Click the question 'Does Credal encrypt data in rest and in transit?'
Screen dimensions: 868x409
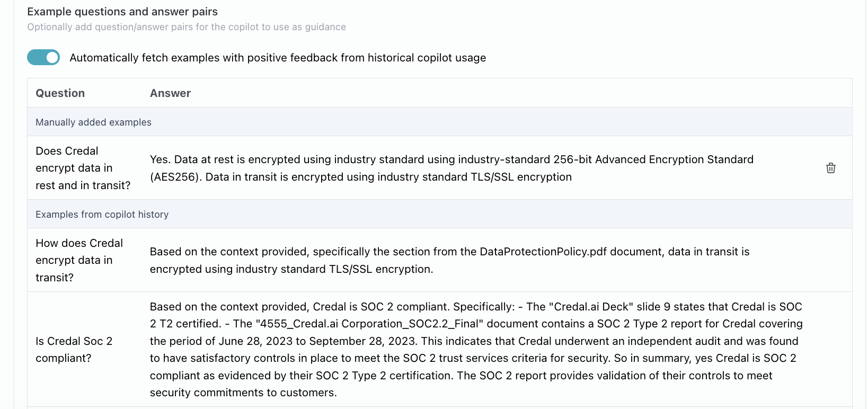point(83,168)
